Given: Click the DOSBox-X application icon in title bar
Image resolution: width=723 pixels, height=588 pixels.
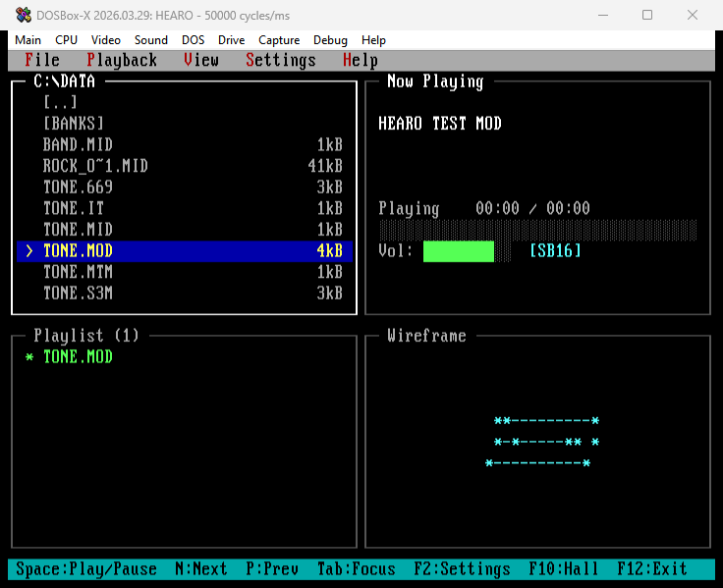Looking at the screenshot, I should (x=23, y=15).
